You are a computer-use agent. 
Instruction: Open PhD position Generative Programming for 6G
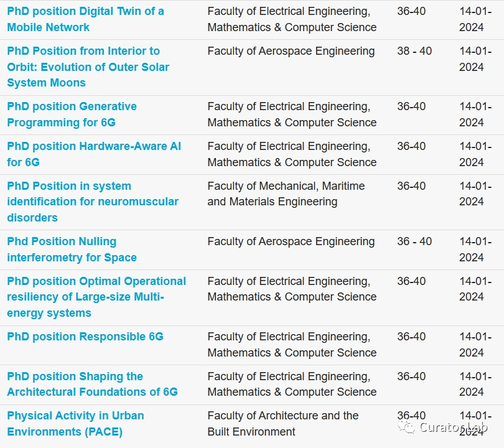72,114
